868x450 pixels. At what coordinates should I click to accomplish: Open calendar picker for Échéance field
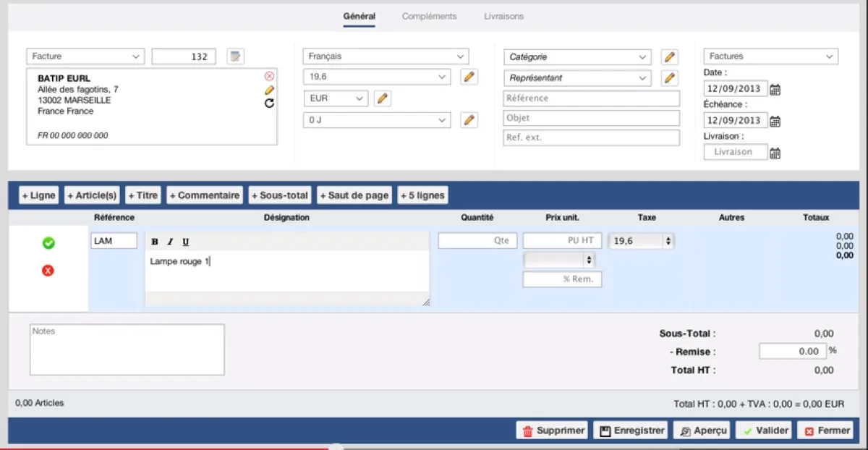tap(775, 121)
